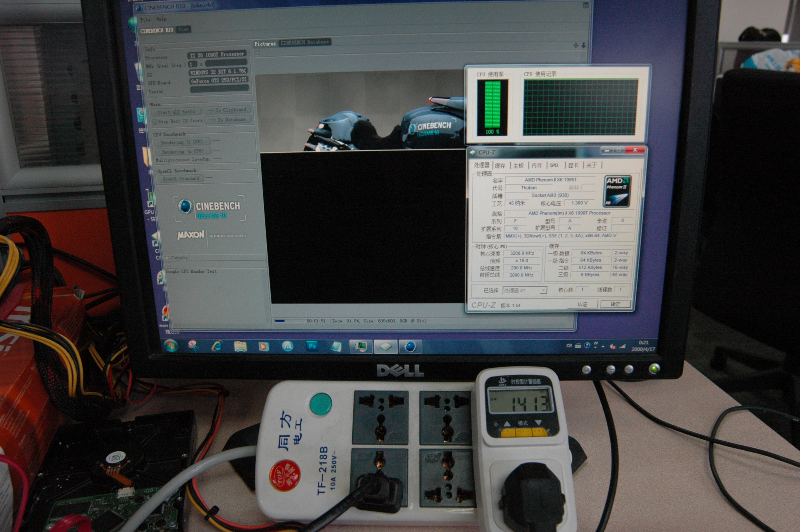Switch to 缓存 tab in CPU-Z
Screen dimensions: 800x532
pyautogui.click(x=500, y=165)
